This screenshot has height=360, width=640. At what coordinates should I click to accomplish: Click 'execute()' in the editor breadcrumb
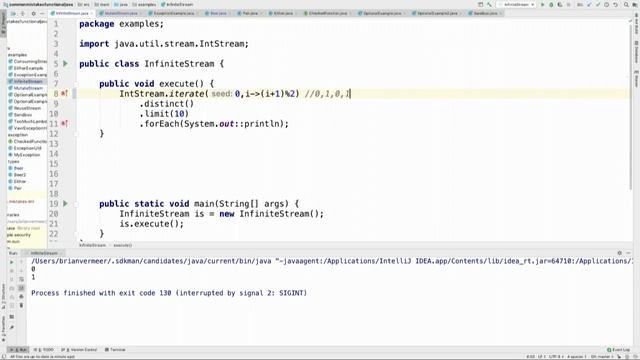pyautogui.click(x=122, y=245)
